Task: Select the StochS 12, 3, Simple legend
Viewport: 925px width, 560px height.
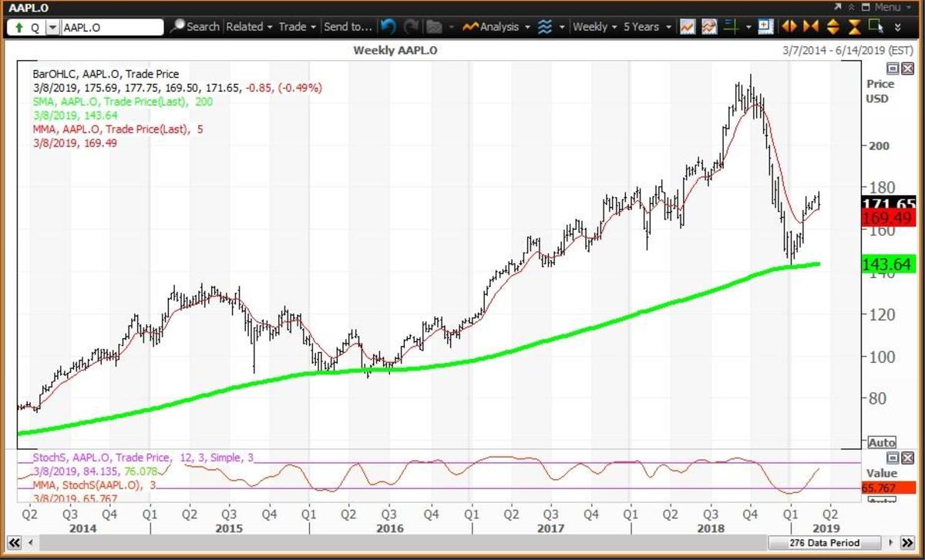Action: [143, 458]
